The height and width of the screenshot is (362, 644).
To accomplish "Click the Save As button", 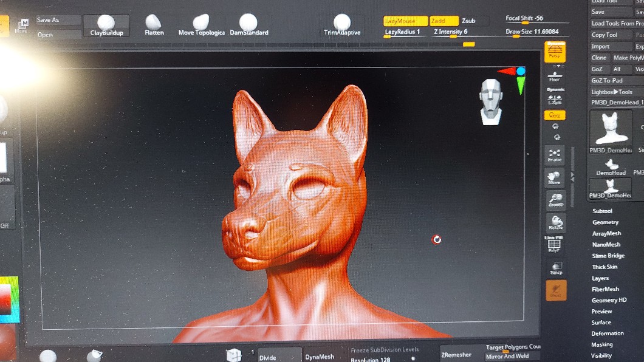I will tap(58, 20).
